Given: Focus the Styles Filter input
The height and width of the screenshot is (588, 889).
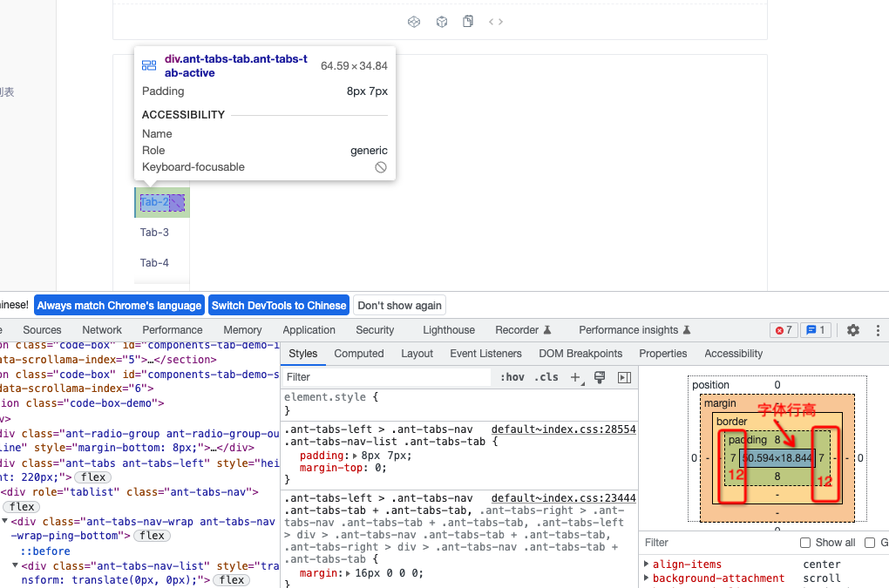Looking at the screenshot, I should point(387,377).
